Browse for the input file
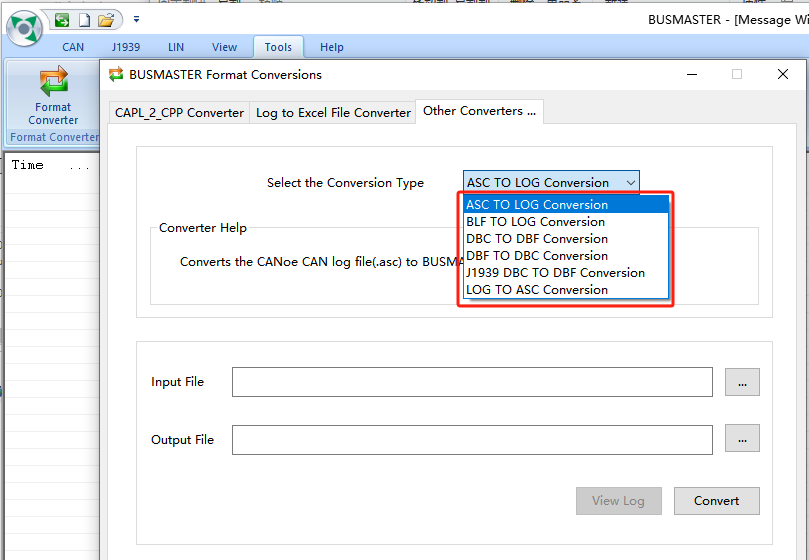Image resolution: width=809 pixels, height=560 pixels. point(742,382)
